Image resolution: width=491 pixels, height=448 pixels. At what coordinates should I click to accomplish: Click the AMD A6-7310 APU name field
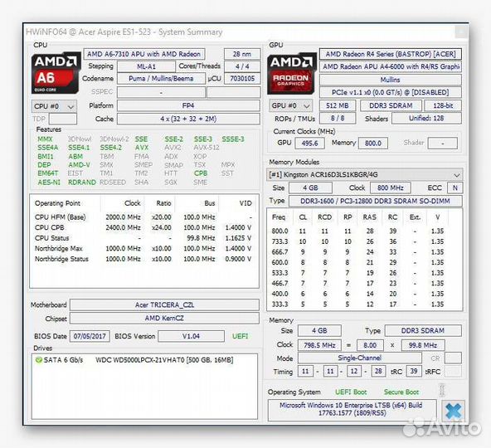pos(144,54)
